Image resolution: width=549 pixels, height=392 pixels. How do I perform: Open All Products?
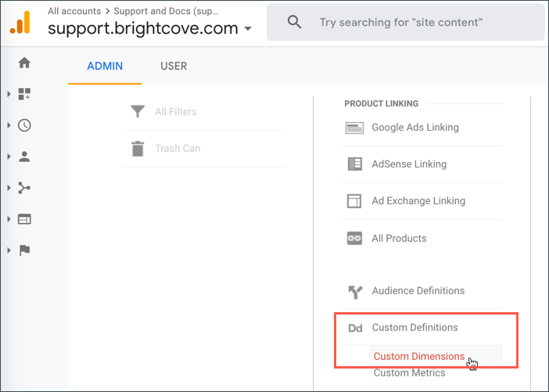coord(399,238)
